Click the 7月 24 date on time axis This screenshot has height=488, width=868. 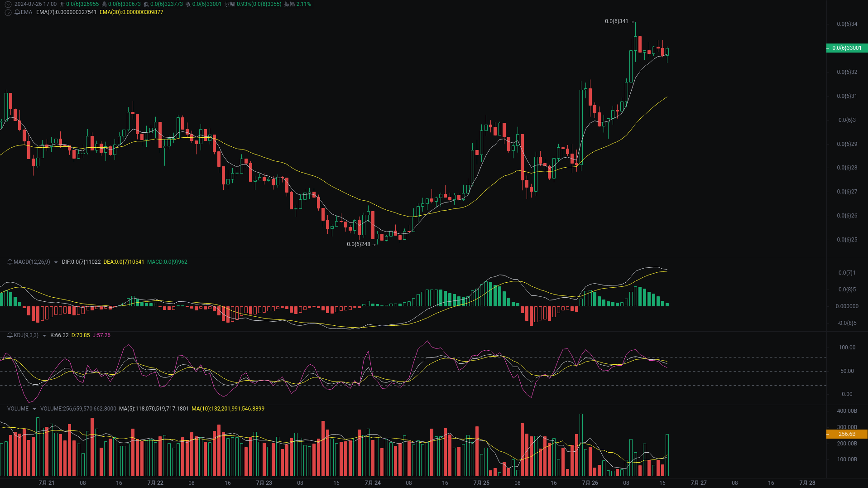(x=372, y=483)
